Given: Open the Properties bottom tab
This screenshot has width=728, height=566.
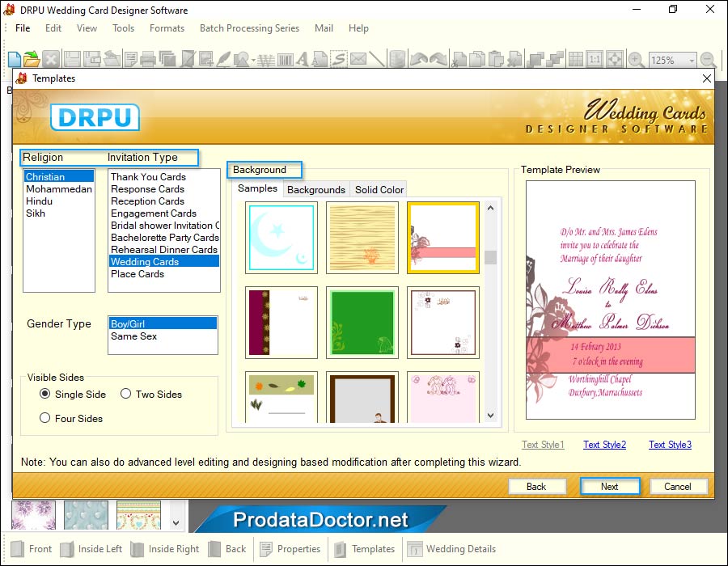Looking at the screenshot, I should [x=290, y=549].
